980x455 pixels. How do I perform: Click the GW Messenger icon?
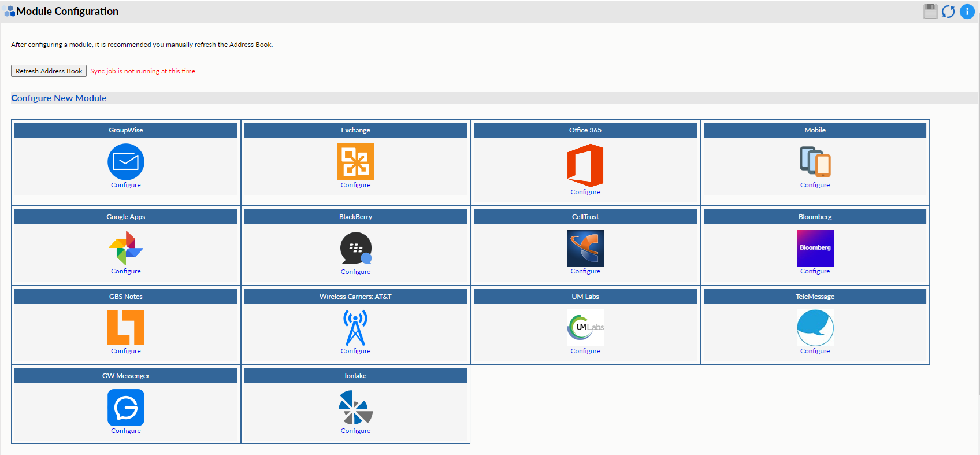click(x=125, y=408)
